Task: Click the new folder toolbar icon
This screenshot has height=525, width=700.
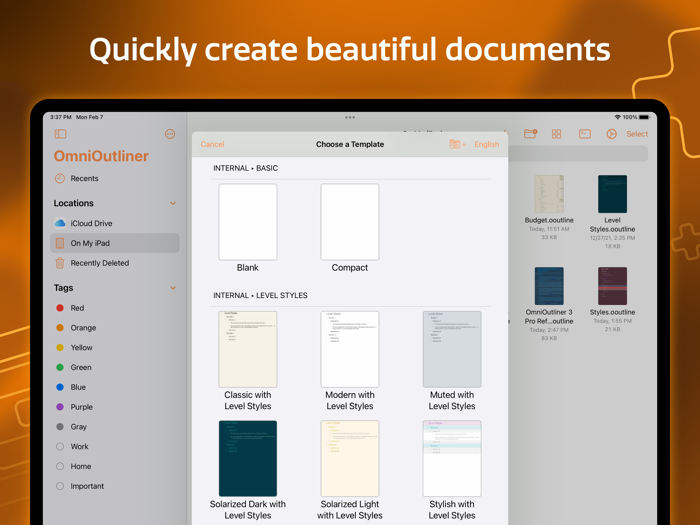Action: (530, 134)
